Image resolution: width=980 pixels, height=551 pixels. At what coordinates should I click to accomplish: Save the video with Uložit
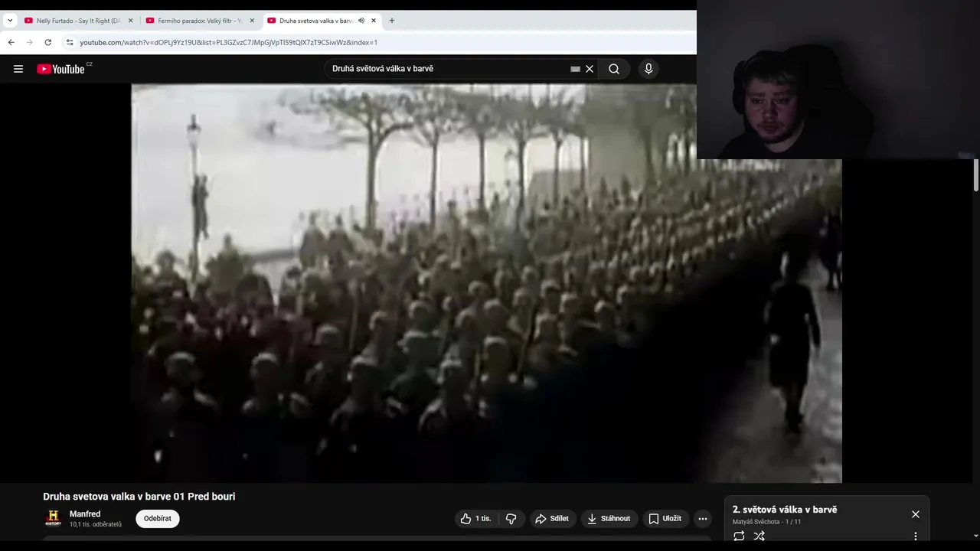(x=665, y=519)
